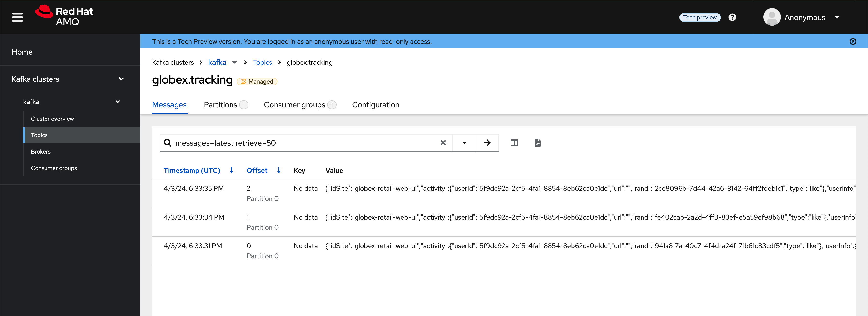Click the column layout toggle icon
This screenshot has height=316, width=868.
(x=514, y=142)
